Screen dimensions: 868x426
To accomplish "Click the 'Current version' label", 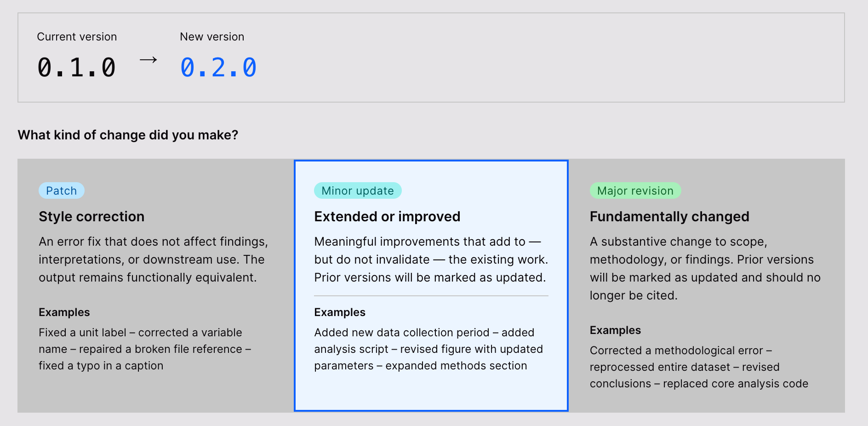I will click(77, 37).
